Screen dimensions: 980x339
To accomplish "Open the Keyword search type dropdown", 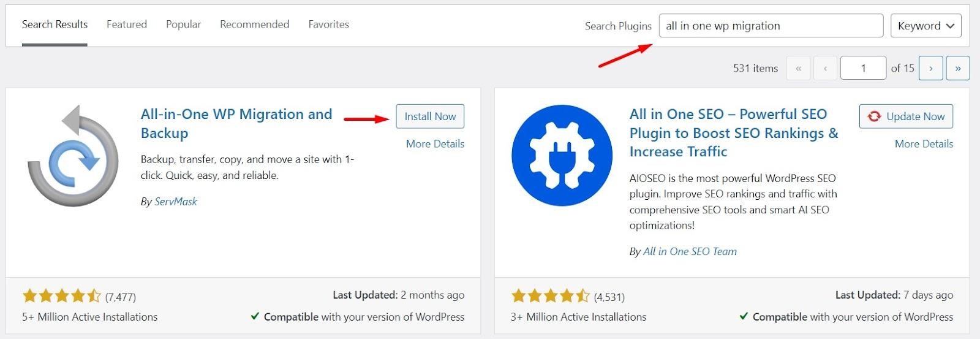I will pyautogui.click(x=925, y=26).
